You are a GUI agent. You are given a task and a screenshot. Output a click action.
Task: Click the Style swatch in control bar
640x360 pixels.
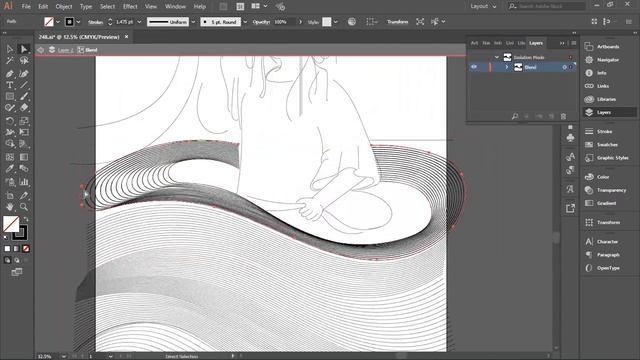coord(327,22)
